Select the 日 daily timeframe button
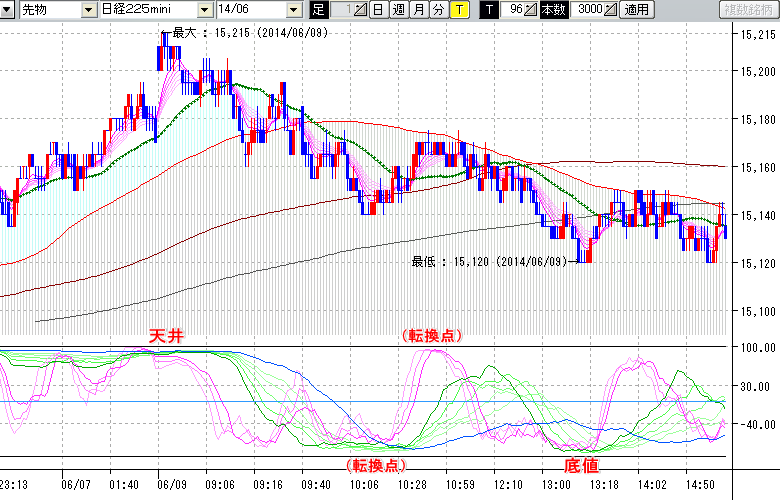This screenshot has width=780, height=500. click(x=378, y=10)
